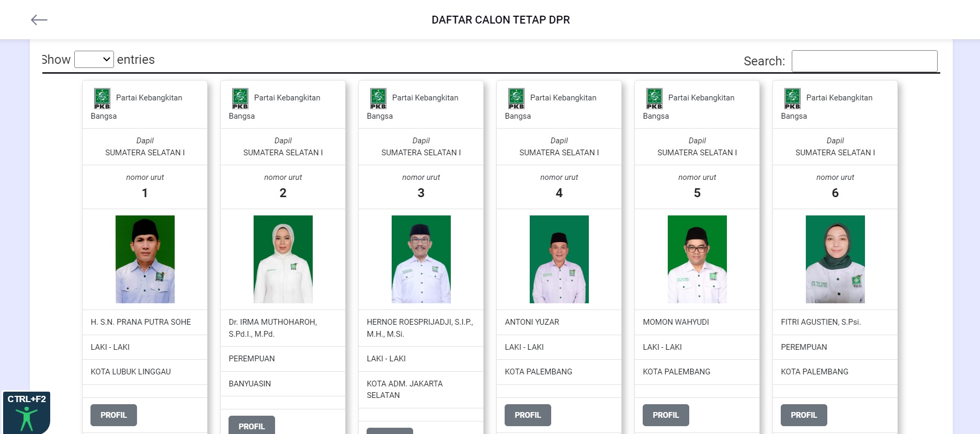Click PKB logo on candidate number 6 card
Screen dimensions: 980x434
pos(792,98)
